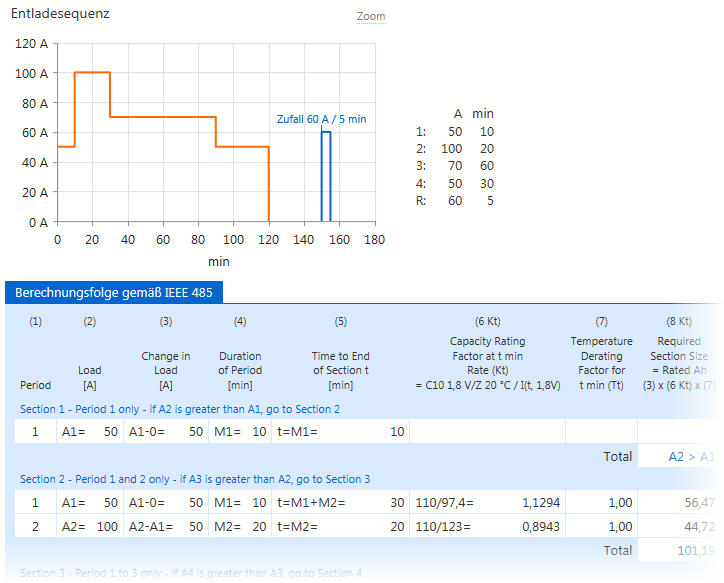Click the min x-axis title under chart
Screen dimensions: 724x583
click(x=218, y=262)
